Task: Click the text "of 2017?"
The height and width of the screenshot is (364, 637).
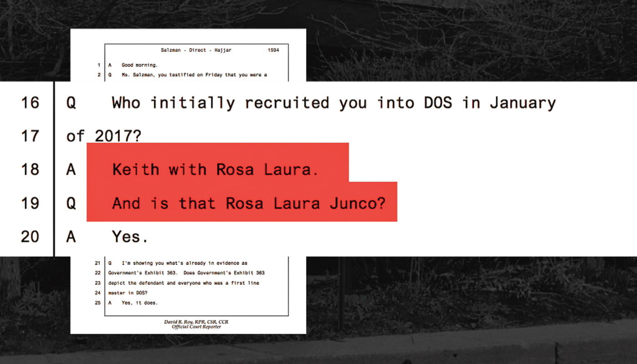Action: point(104,136)
